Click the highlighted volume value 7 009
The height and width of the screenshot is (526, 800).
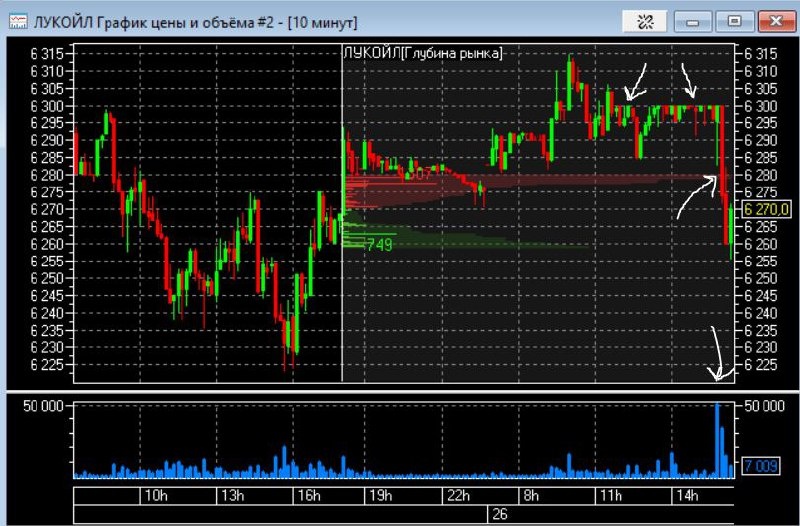click(760, 466)
